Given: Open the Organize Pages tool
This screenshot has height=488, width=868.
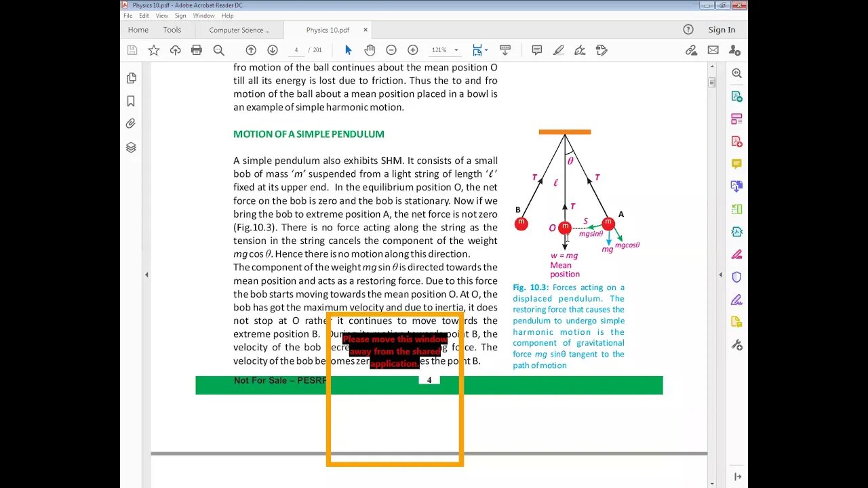Looking at the screenshot, I should point(736,119).
